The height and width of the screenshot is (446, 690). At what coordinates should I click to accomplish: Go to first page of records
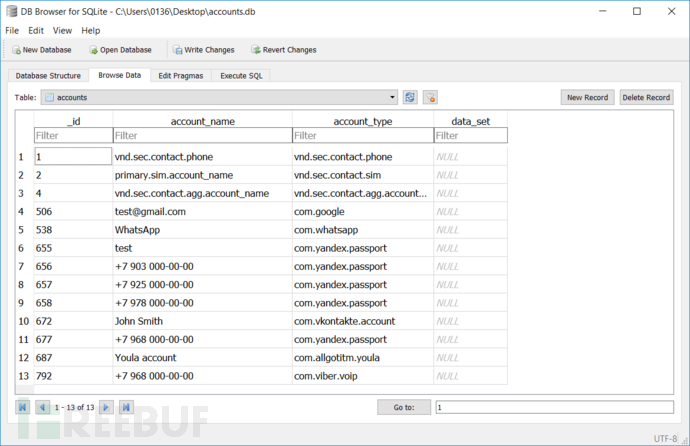(22, 407)
